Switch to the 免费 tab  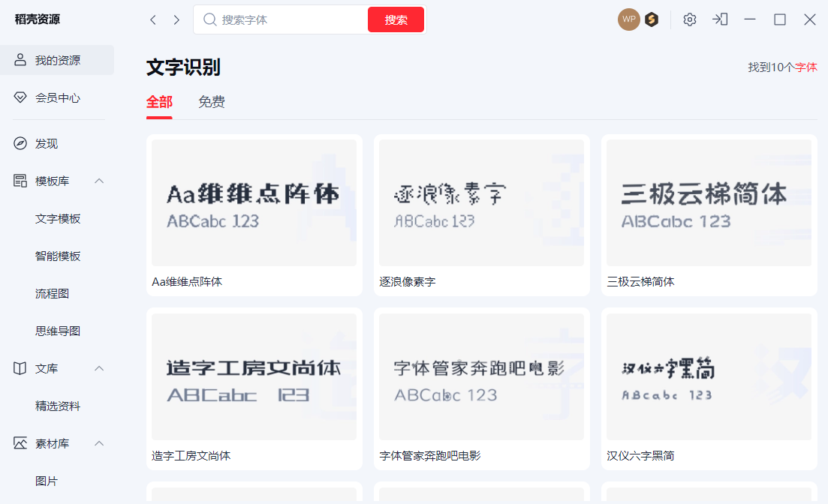tap(211, 101)
